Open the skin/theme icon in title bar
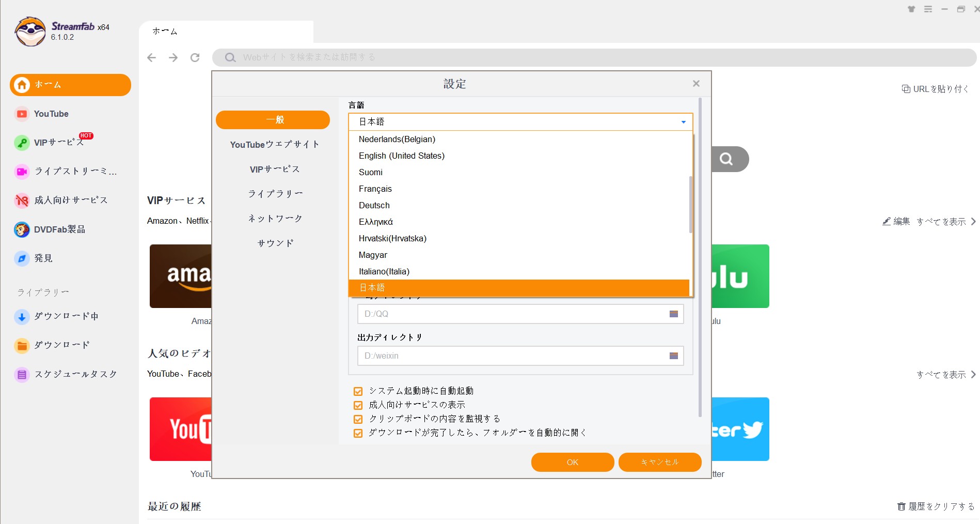This screenshot has height=524, width=980. pyautogui.click(x=911, y=9)
